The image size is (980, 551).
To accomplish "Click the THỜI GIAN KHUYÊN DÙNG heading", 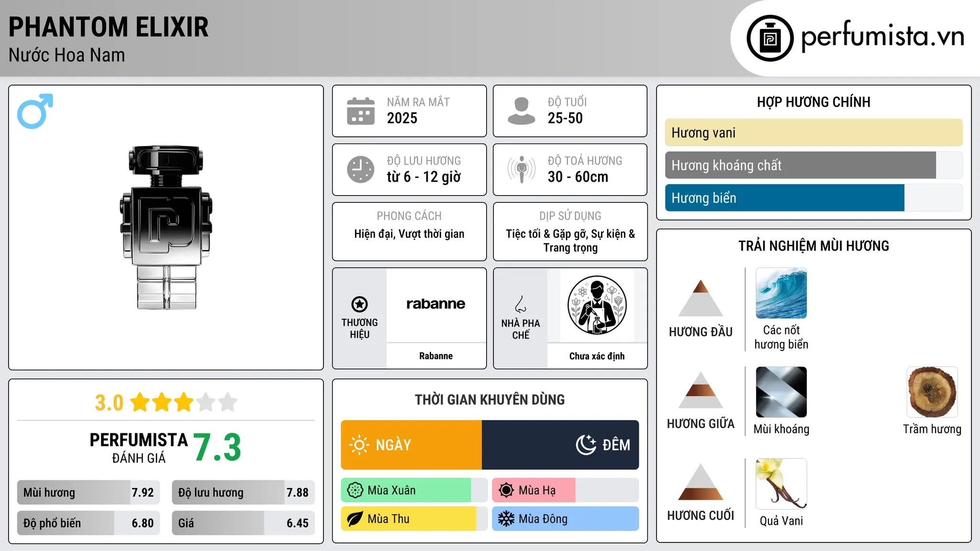I will 490,399.
